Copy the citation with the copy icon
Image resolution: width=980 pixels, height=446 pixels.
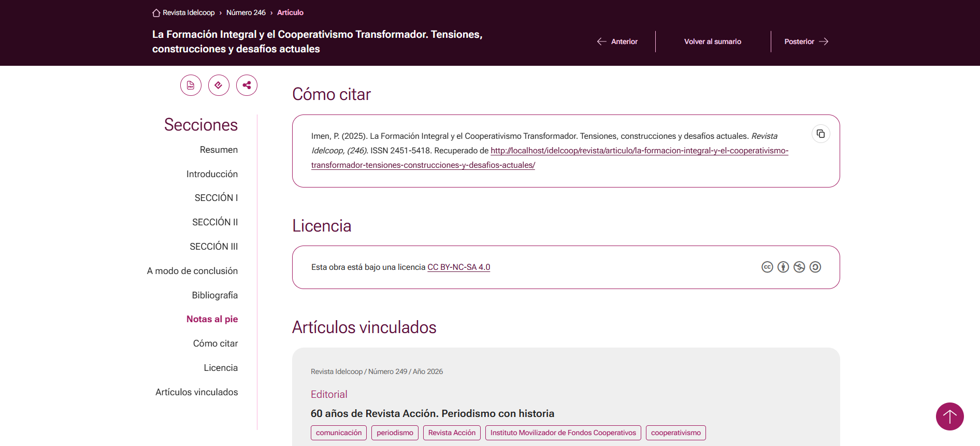(820, 134)
